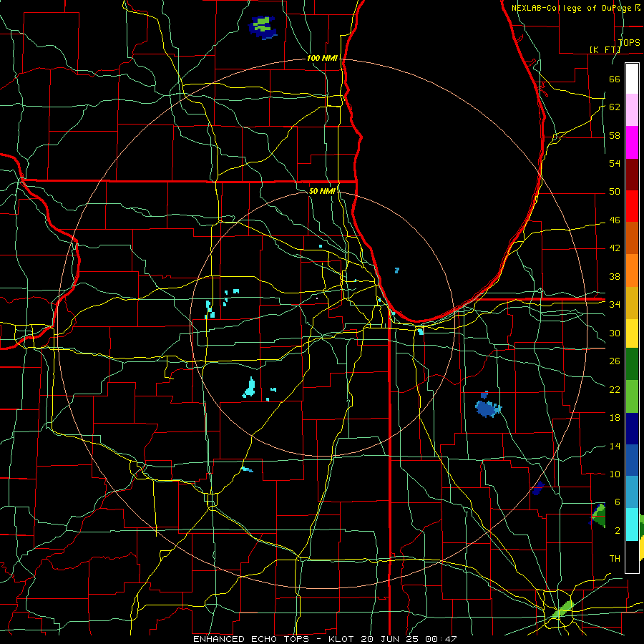Click the NEXLAB-College of DuPage label
Screen dimensions: 644x644
572,8
